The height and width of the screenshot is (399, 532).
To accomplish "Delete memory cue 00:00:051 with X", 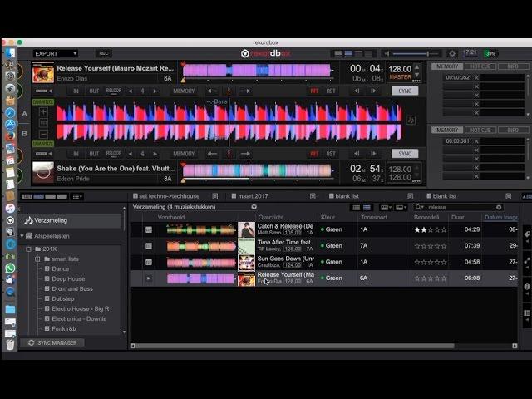I will pyautogui.click(x=476, y=141).
